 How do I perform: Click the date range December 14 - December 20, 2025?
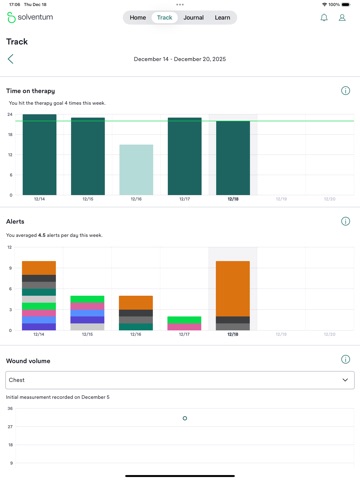[x=180, y=59]
